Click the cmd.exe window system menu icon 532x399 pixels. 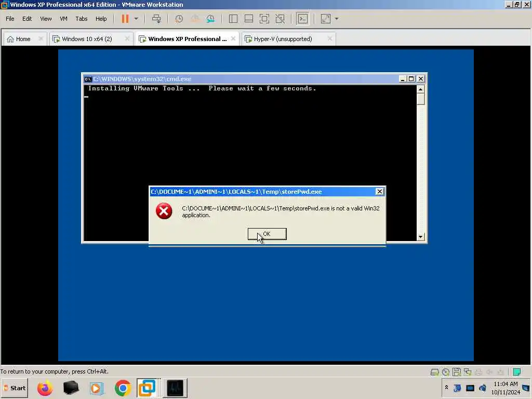pos(88,79)
